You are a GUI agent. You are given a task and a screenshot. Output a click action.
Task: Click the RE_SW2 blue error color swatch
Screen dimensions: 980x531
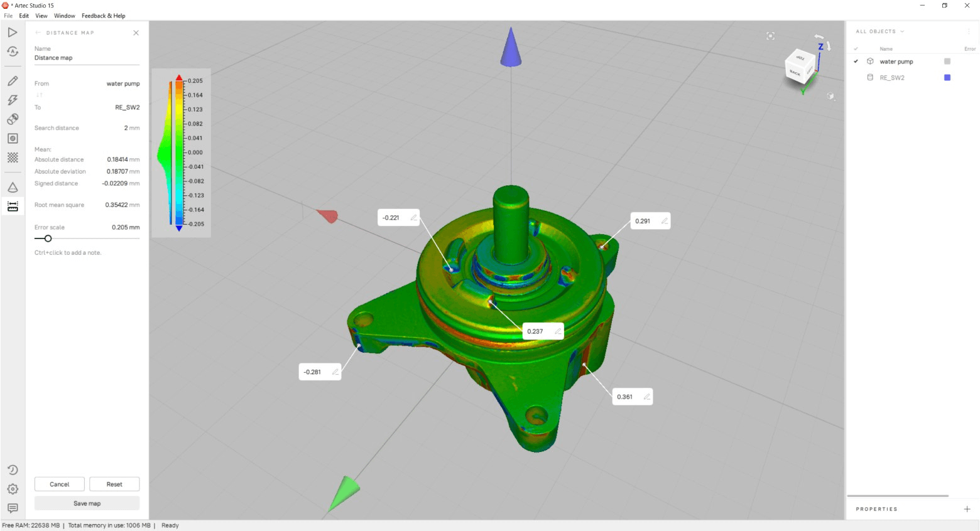947,77
